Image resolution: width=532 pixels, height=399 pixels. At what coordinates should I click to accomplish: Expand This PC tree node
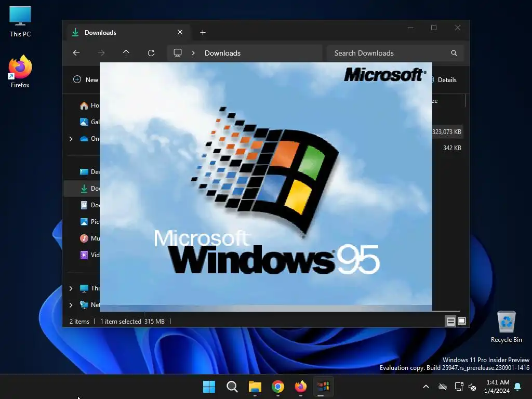coord(71,288)
